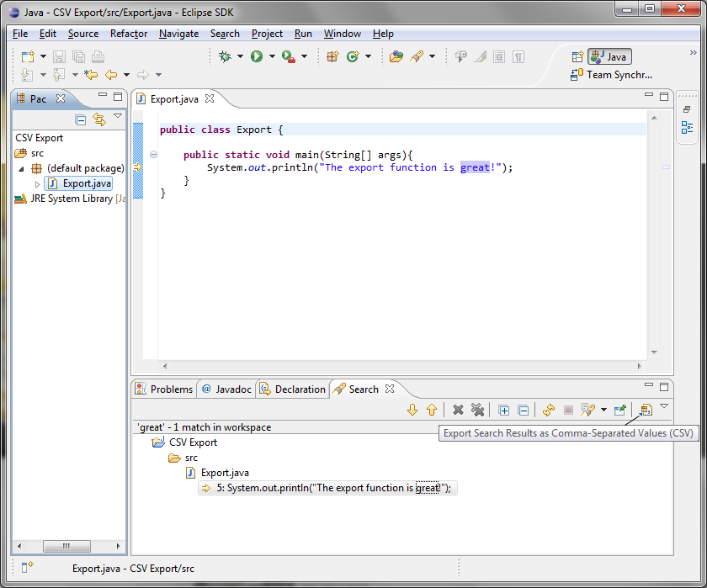The width and height of the screenshot is (707, 588).
Task: Click the External Tools run icon
Action: pos(289,56)
